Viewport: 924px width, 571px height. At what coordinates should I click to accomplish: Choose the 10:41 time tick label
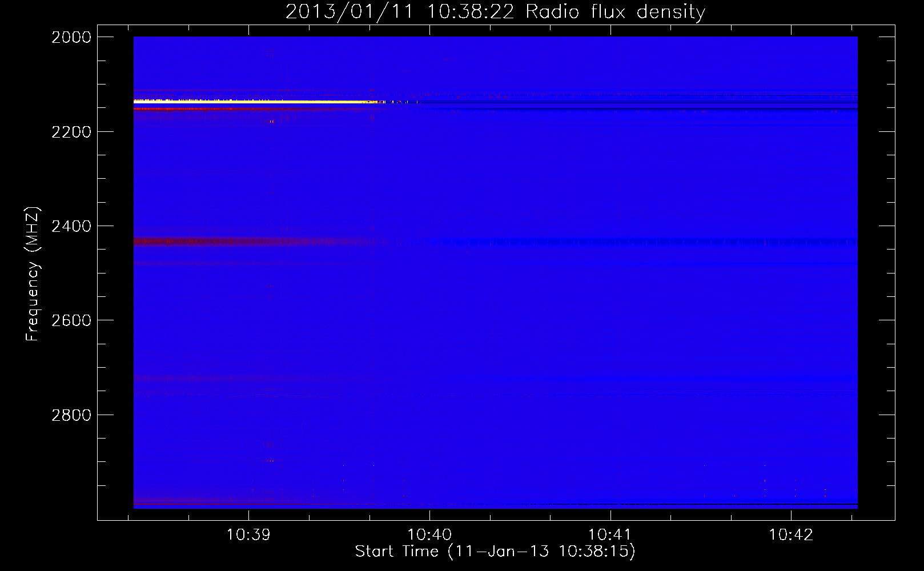click(x=610, y=535)
